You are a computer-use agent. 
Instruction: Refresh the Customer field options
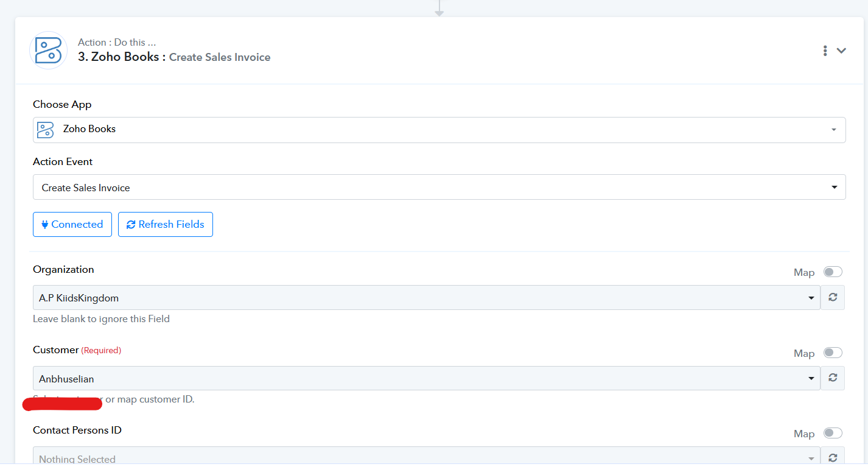833,378
